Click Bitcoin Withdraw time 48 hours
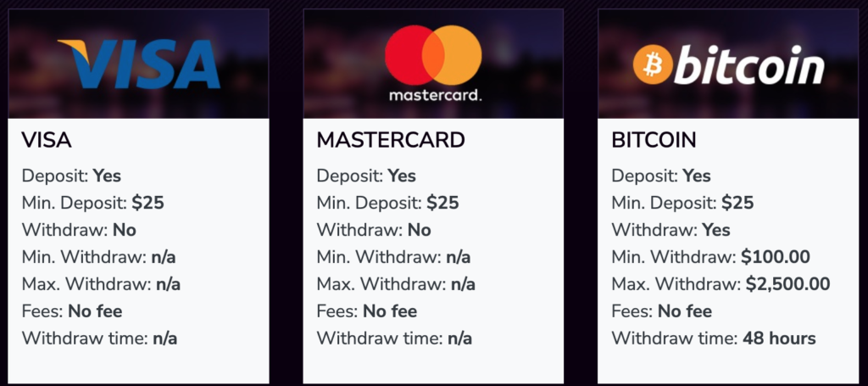Viewport: 868px width, 386px height. (x=713, y=338)
